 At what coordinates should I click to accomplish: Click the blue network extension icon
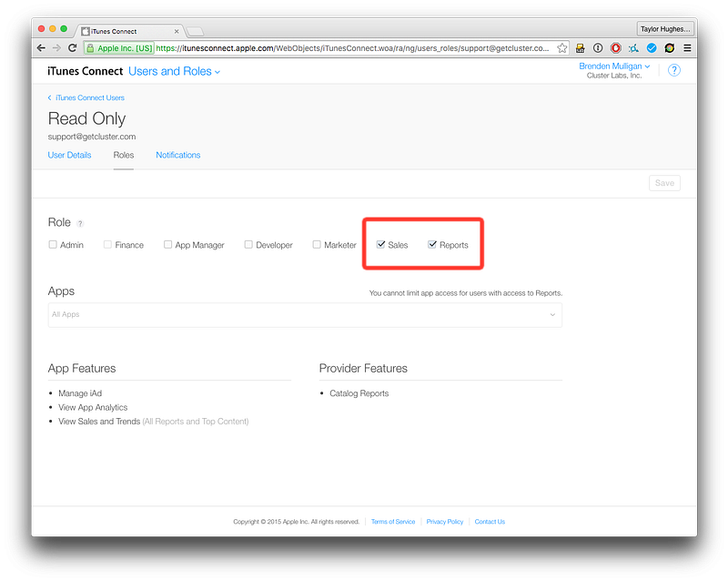[633, 48]
